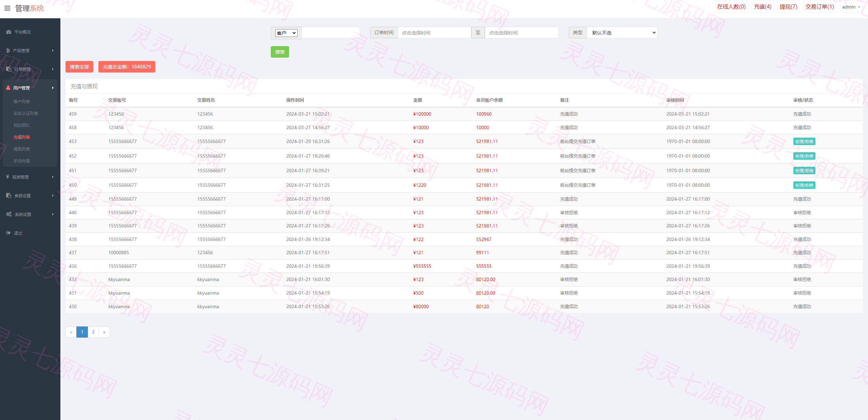Click amount ¥1220 in row 450

tap(420, 185)
